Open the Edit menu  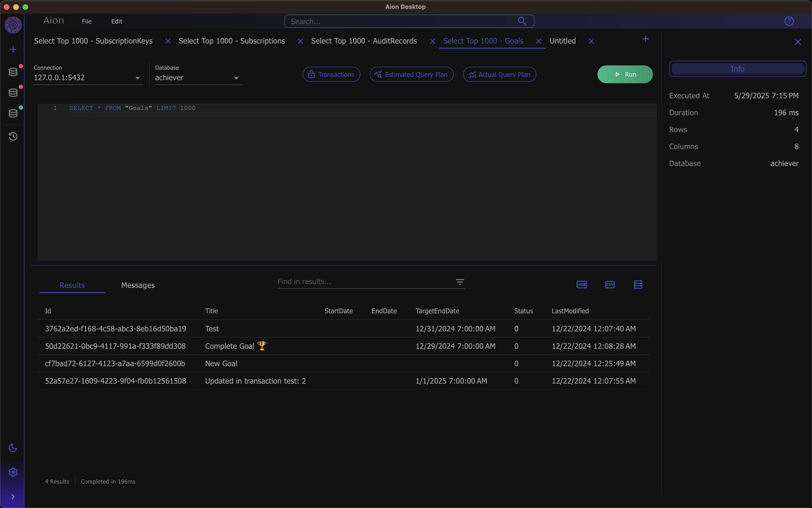pyautogui.click(x=117, y=21)
